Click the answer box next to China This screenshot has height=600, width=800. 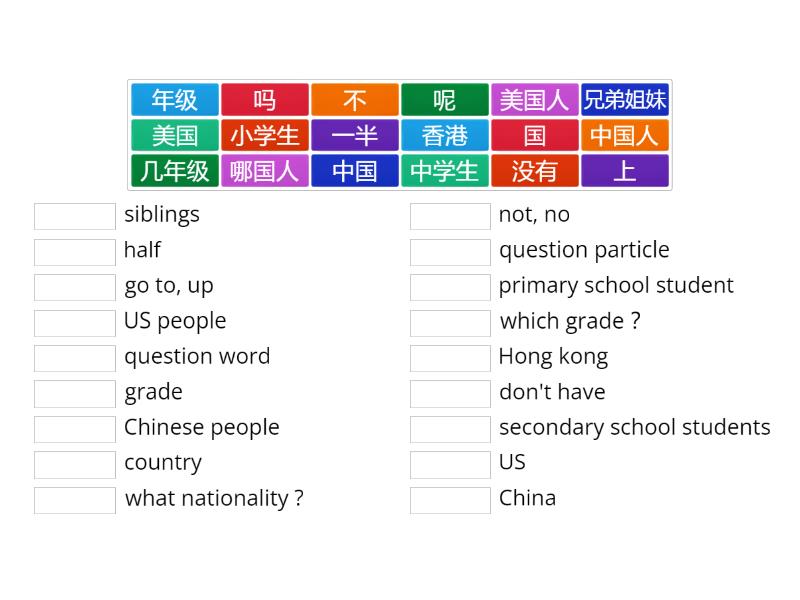tap(450, 500)
